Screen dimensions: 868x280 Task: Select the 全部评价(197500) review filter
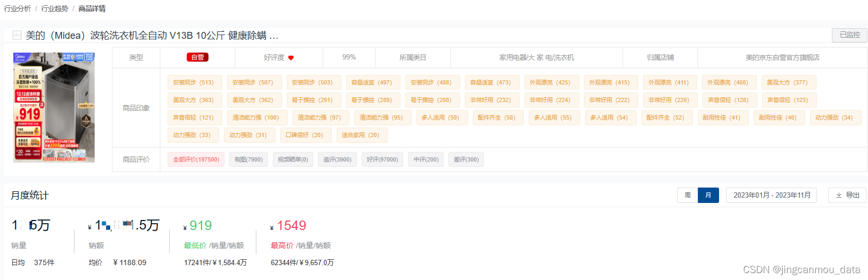(196, 159)
